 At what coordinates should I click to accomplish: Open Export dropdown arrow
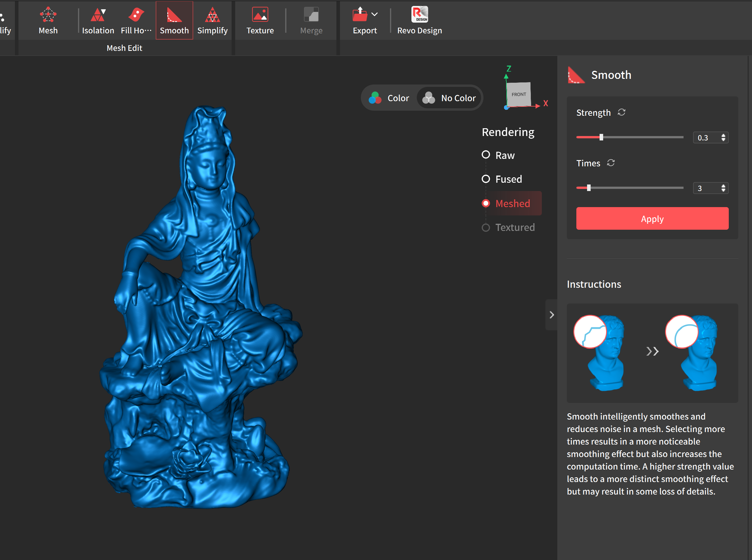pos(375,14)
